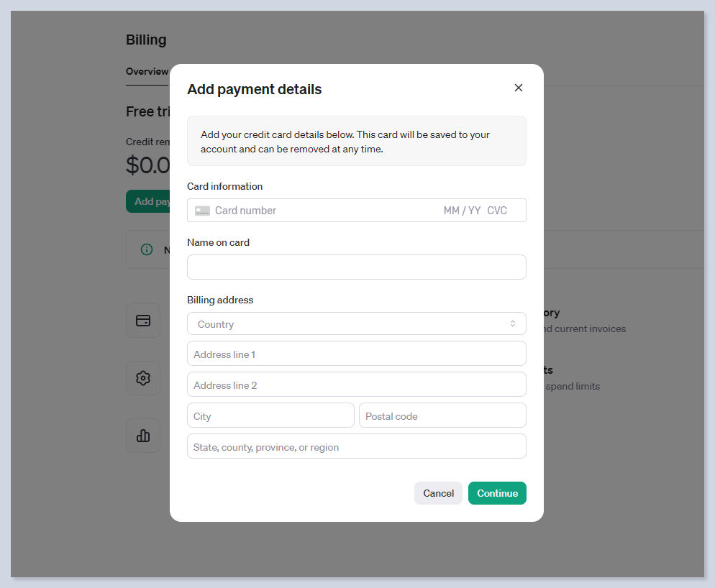Click the bar chart icon on Billing page

tap(143, 436)
